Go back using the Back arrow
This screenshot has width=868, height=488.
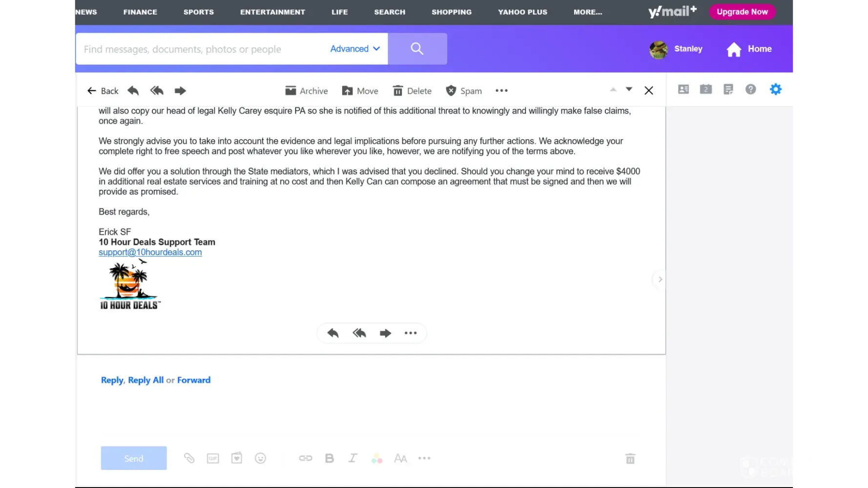tap(103, 91)
